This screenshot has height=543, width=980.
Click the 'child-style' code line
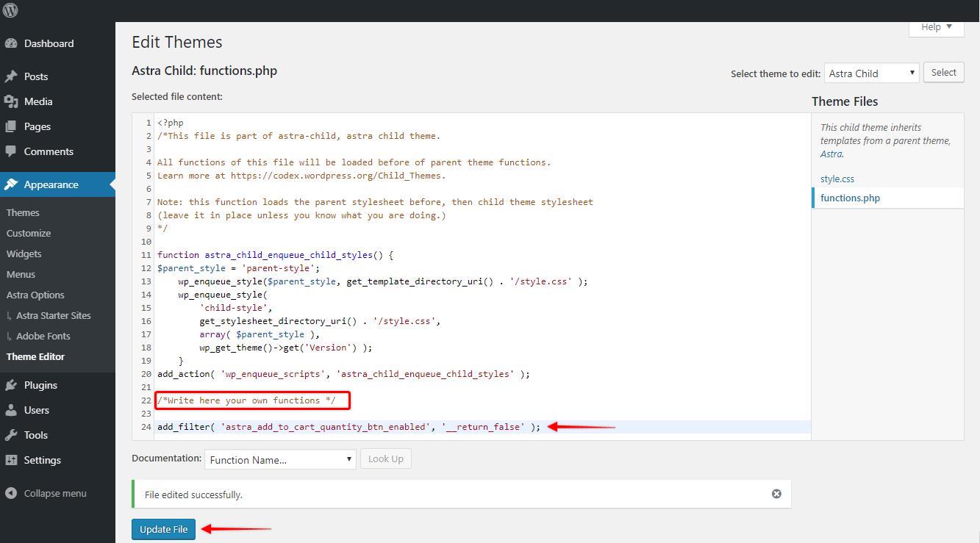pyautogui.click(x=236, y=308)
